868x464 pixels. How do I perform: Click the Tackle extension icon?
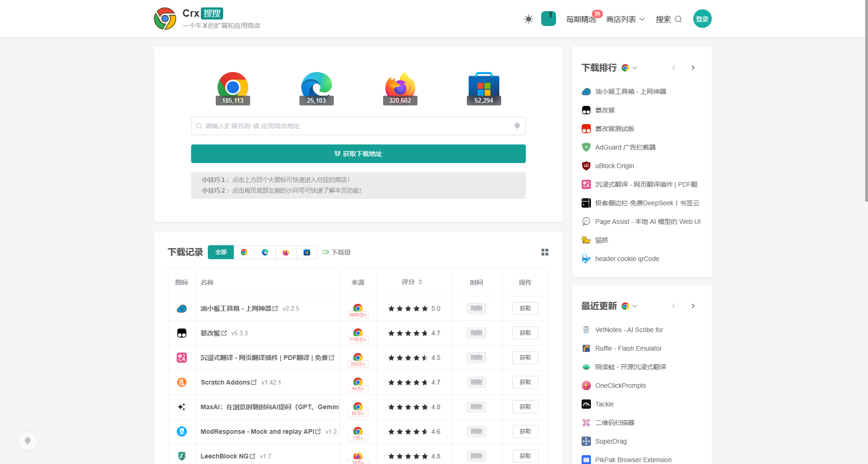(586, 404)
